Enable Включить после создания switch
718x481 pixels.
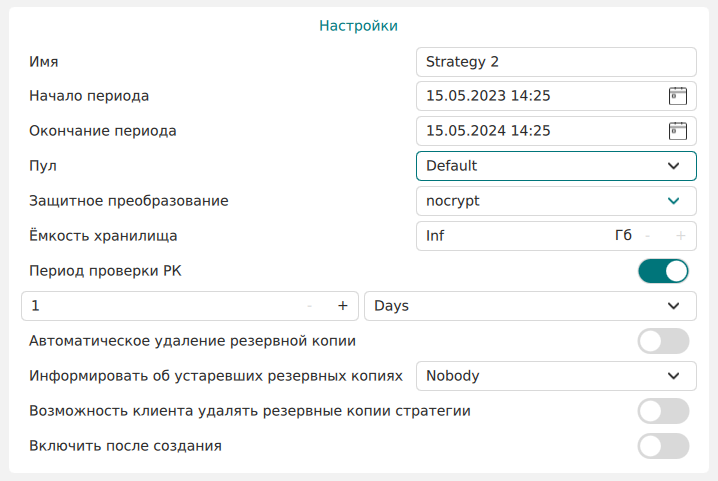[x=663, y=446]
